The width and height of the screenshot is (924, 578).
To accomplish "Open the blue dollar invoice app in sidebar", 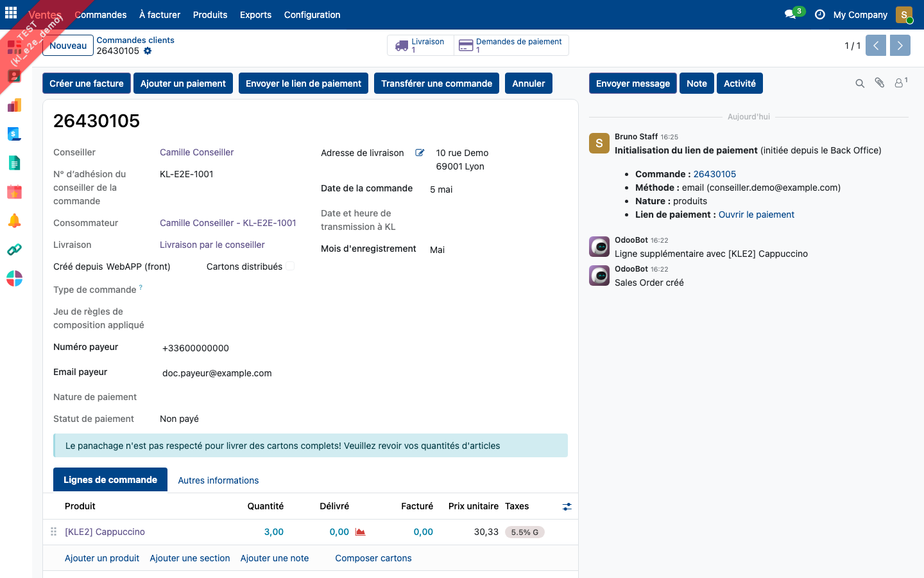I will pos(14,134).
